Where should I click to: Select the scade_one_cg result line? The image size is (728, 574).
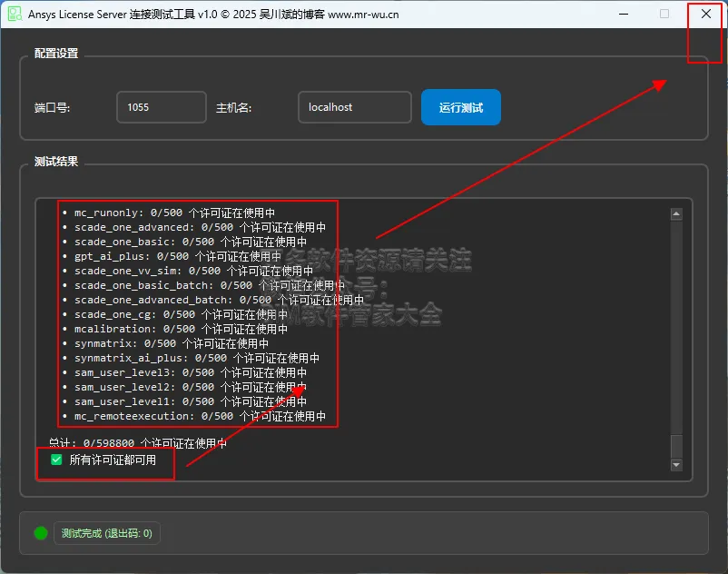[x=175, y=314]
